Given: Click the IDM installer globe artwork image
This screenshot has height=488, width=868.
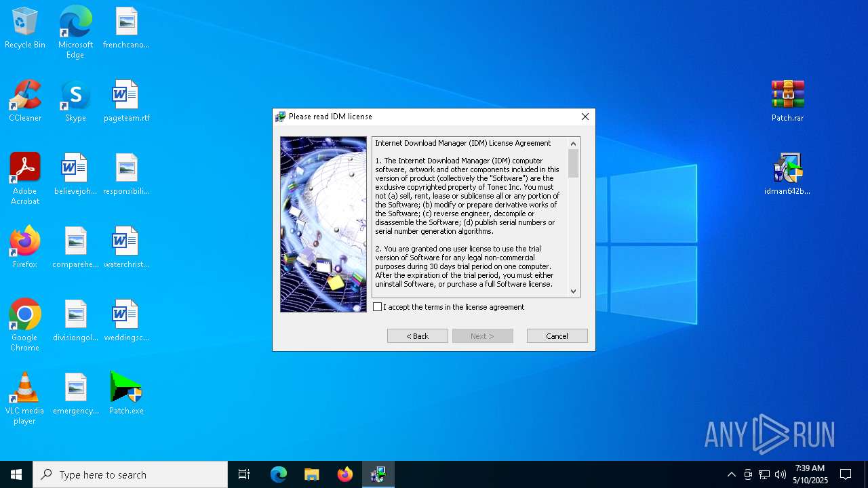Looking at the screenshot, I should (323, 224).
